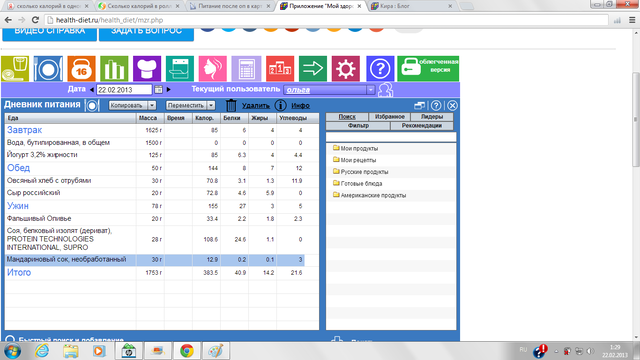This screenshot has height=360, width=640.
Task: Reload the page in browser
Action: click(x=35, y=20)
